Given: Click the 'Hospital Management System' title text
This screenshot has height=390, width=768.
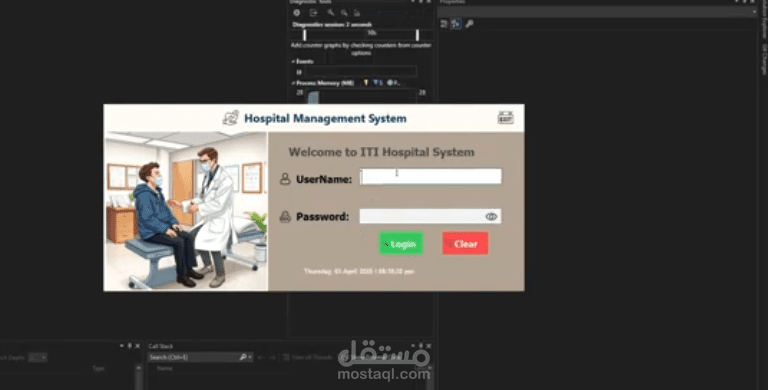Looking at the screenshot, I should pos(325,119).
